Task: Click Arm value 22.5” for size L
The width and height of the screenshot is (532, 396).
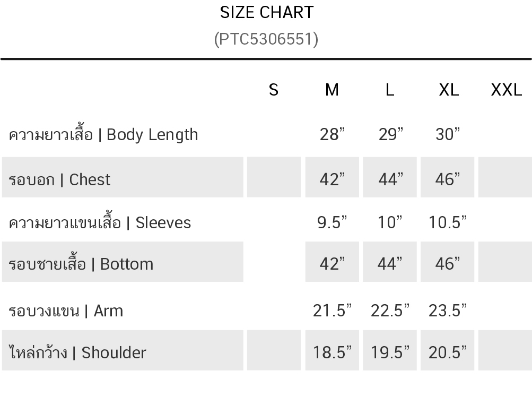Action: (x=390, y=311)
